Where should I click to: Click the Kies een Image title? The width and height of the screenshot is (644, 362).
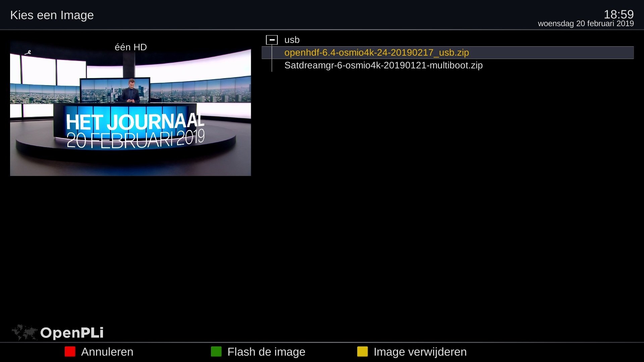[x=52, y=15]
